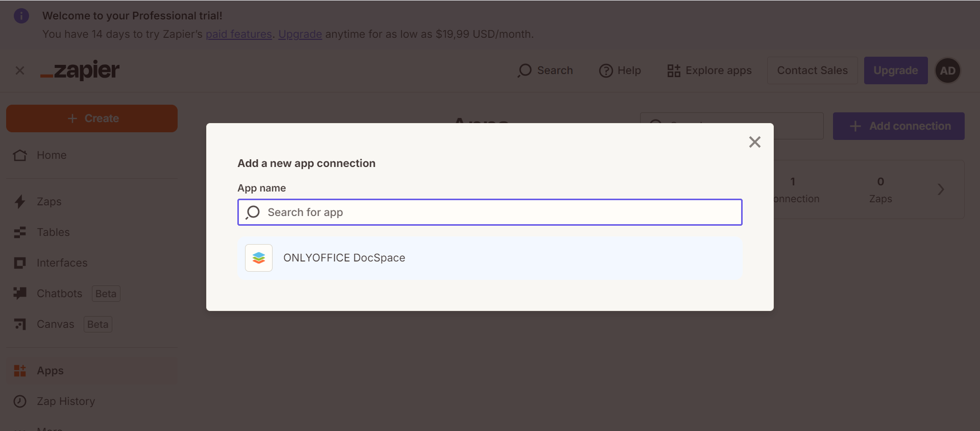Click the magnifier icon in app search

(253, 212)
